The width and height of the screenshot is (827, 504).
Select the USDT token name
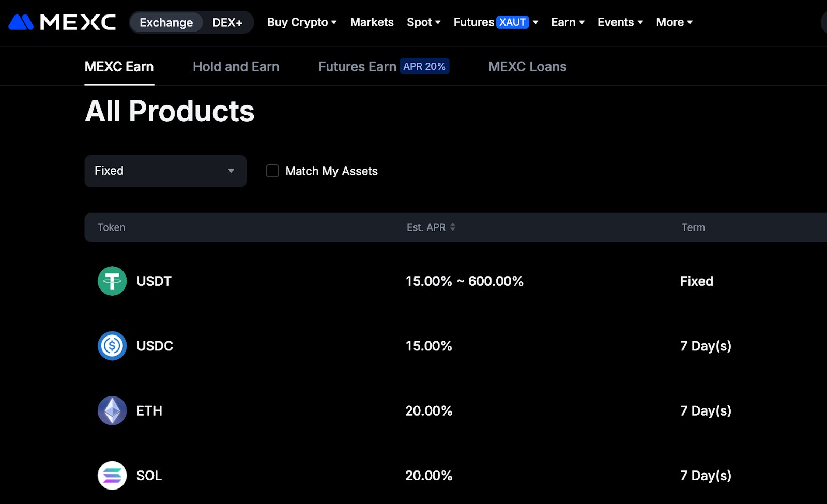(x=154, y=281)
